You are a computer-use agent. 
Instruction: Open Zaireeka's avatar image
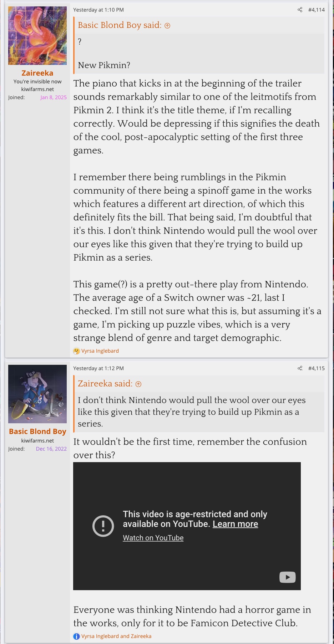pos(37,36)
